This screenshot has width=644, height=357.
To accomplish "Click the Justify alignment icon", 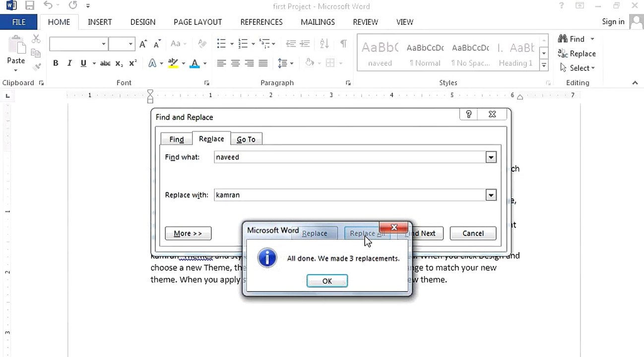I will coord(263,63).
